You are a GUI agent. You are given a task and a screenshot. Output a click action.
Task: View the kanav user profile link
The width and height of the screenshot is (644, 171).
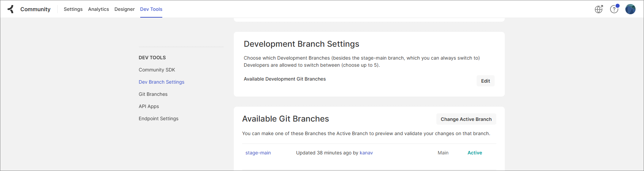click(x=366, y=153)
